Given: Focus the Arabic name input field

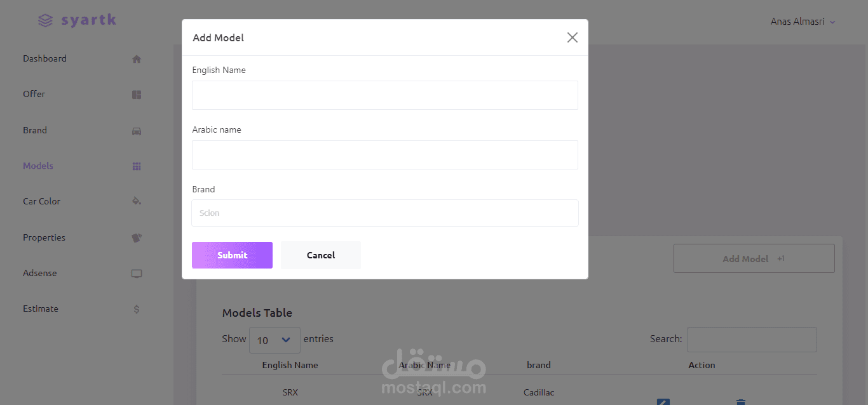Looking at the screenshot, I should [385, 155].
